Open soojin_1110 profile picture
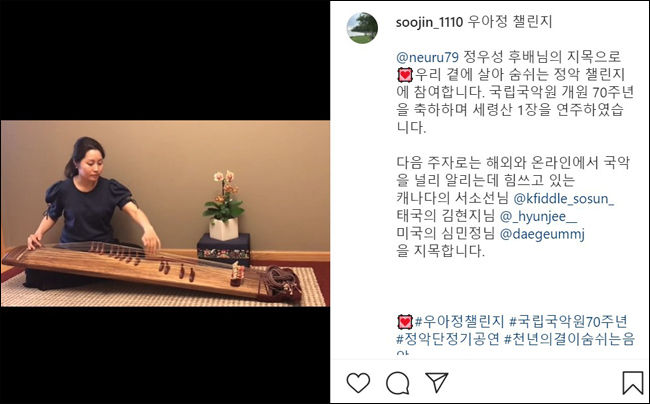Image resolution: width=650 pixels, height=404 pixels. coord(362,28)
